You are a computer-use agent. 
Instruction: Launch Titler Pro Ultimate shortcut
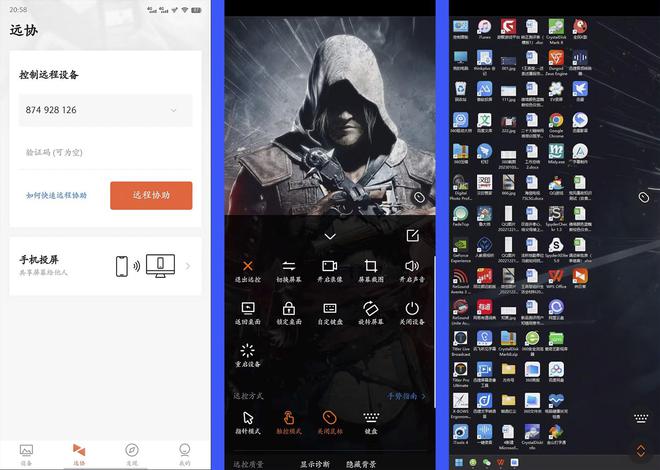pyautogui.click(x=460, y=374)
